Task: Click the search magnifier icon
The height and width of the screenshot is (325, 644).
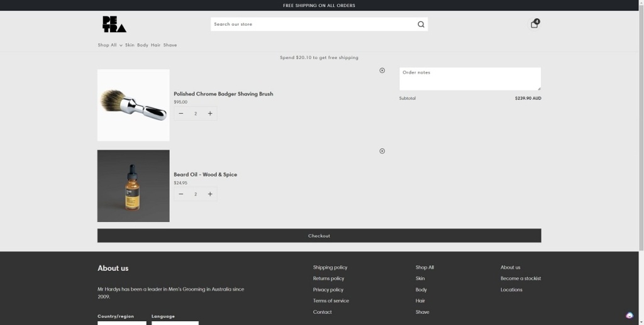Action: tap(421, 25)
